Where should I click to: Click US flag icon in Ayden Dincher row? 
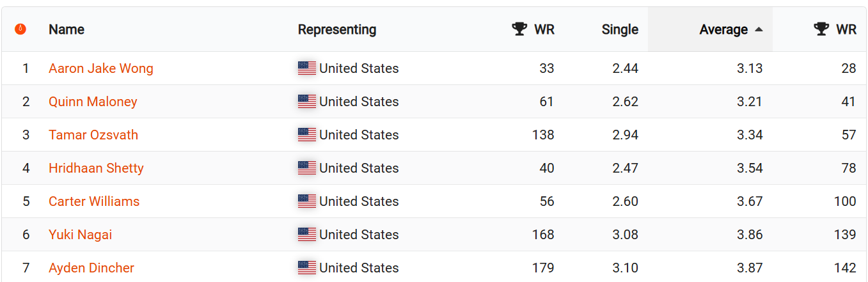click(x=307, y=268)
